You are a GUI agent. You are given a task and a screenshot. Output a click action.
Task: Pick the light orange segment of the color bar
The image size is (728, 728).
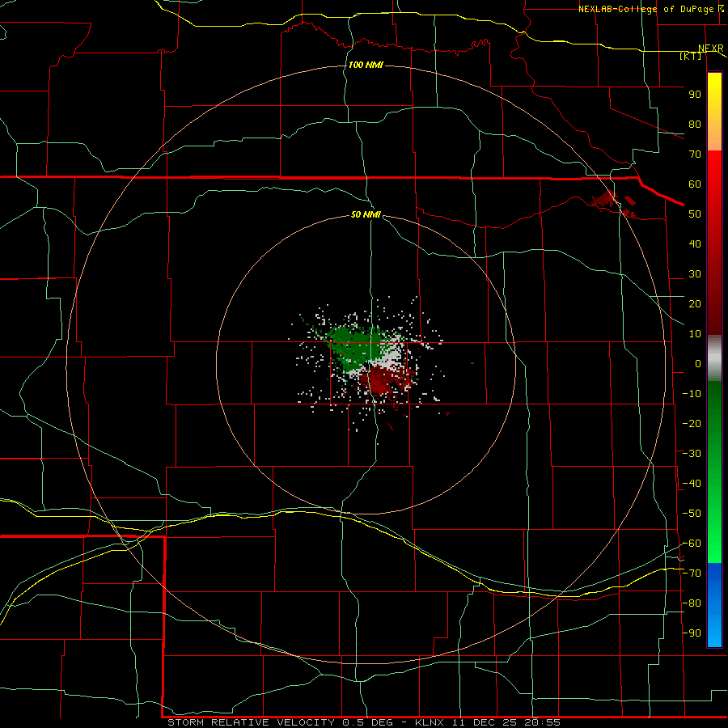click(x=714, y=138)
